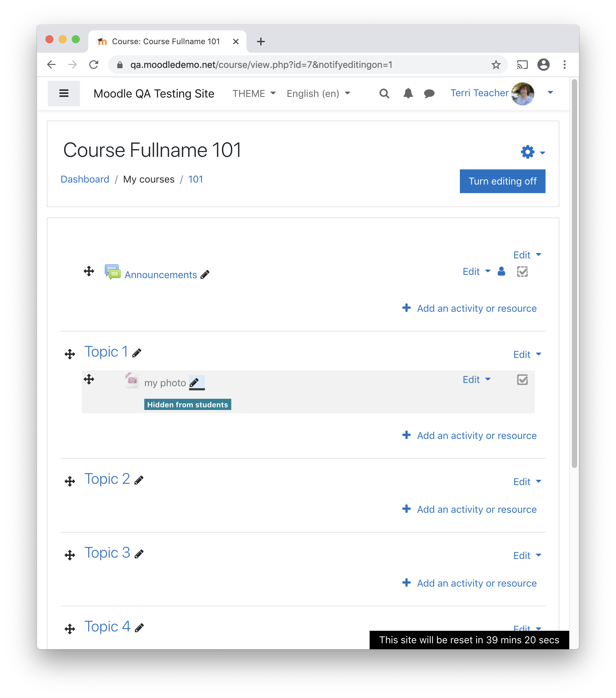Image resolution: width=616 pixels, height=698 pixels.
Task: Toggle the my photo completion checkbox
Action: pyautogui.click(x=522, y=379)
